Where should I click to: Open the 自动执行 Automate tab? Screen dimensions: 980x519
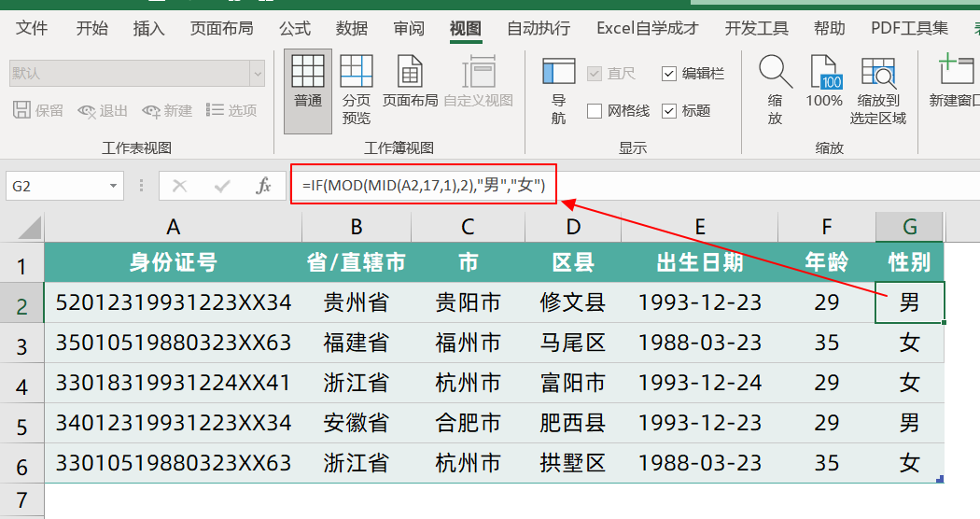(x=539, y=28)
